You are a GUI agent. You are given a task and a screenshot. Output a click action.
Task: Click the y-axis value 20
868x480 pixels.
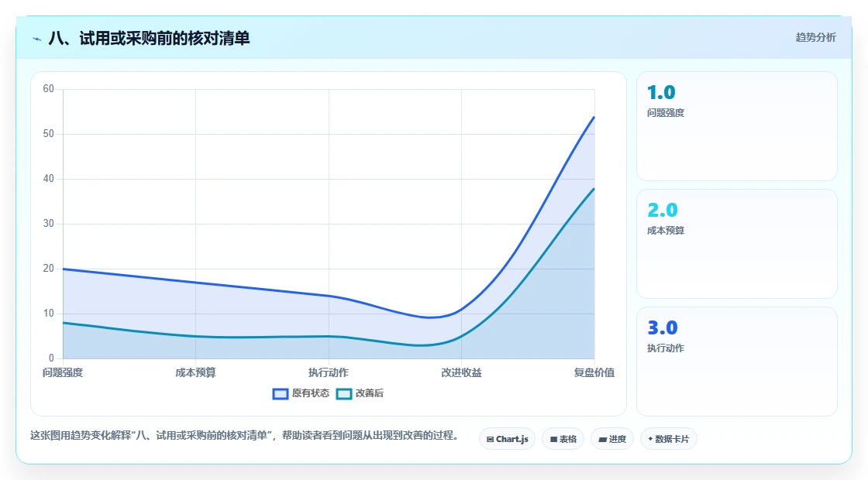(49, 269)
